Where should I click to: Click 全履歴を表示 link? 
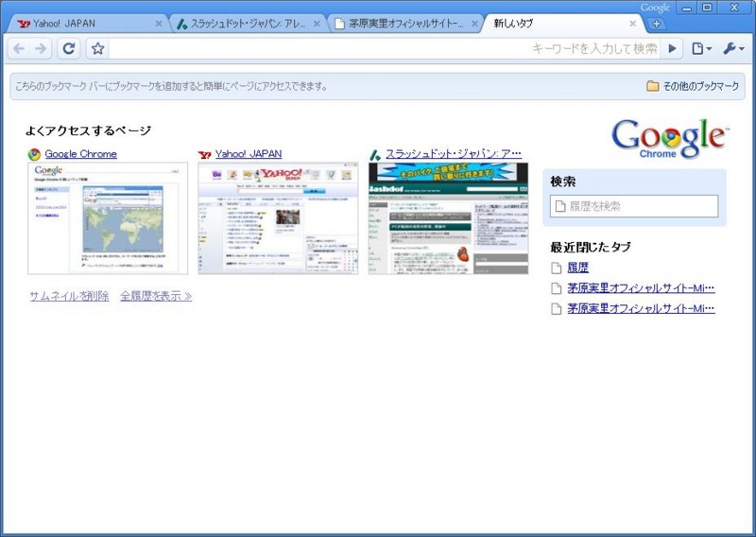click(156, 296)
